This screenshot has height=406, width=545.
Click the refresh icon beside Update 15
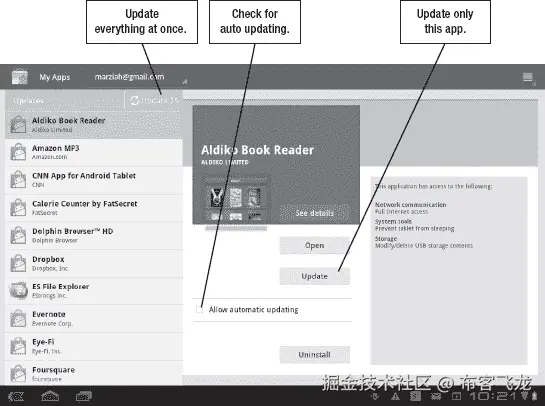click(x=135, y=100)
